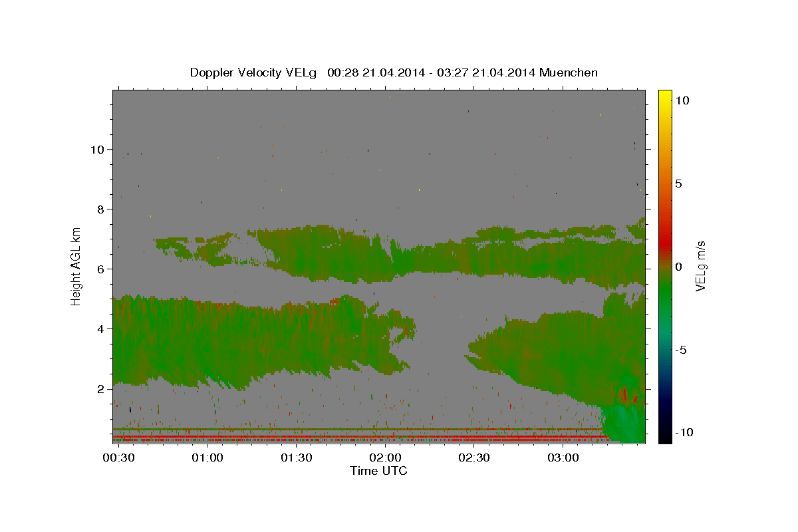The image size is (798, 532).
Task: Click the color bar label "VELg m/s"
Action: 700,266
